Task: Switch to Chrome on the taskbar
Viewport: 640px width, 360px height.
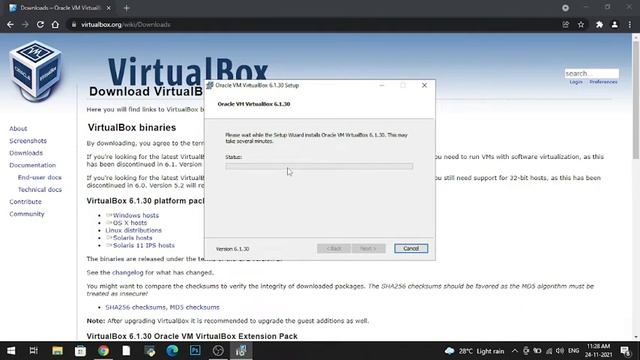Action: coord(103,351)
